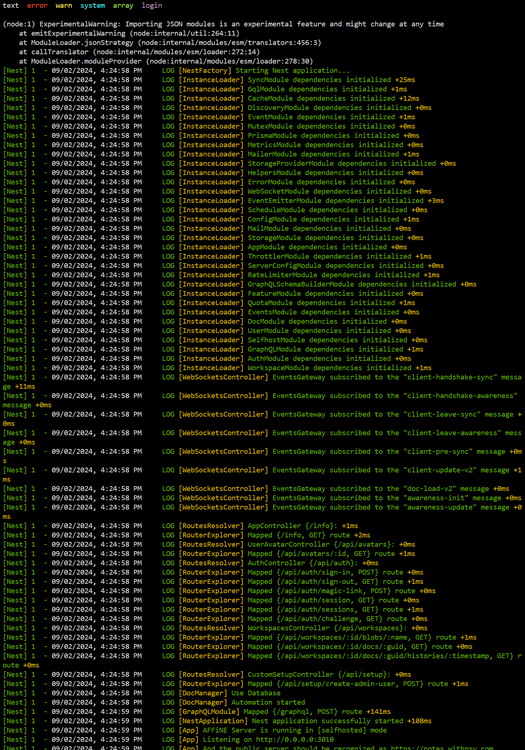The width and height of the screenshot is (525, 750).
Task: Click "SyncModule dependencies initialized +25ms" text
Action: tap(331, 80)
